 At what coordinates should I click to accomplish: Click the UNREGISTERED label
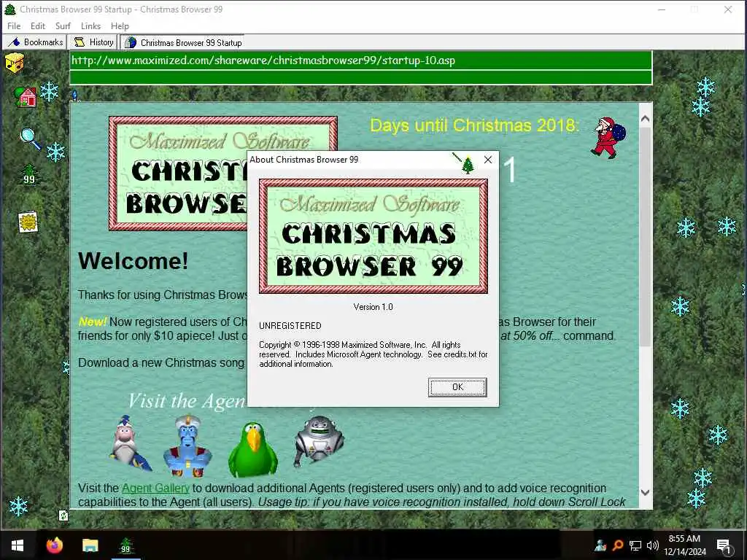[290, 326]
